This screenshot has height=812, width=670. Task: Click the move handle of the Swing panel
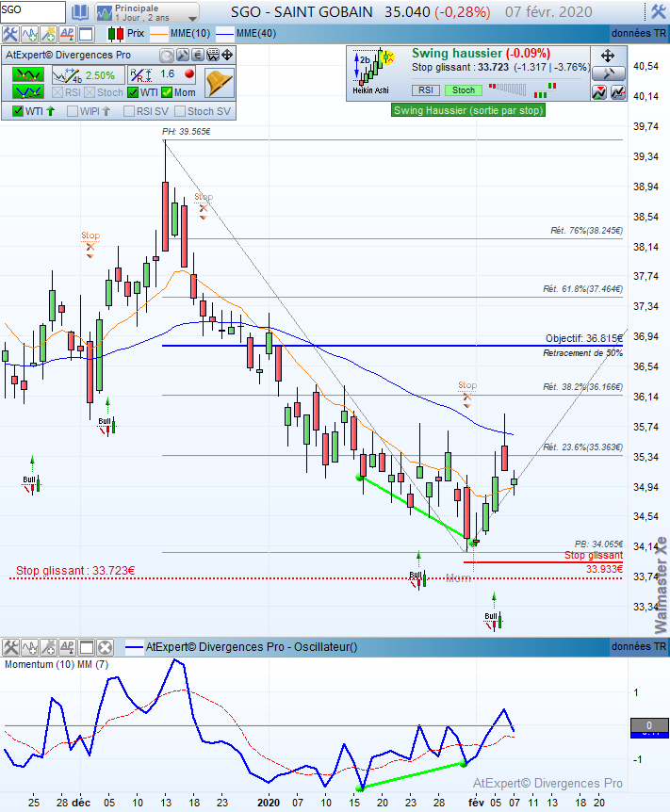pos(607,56)
